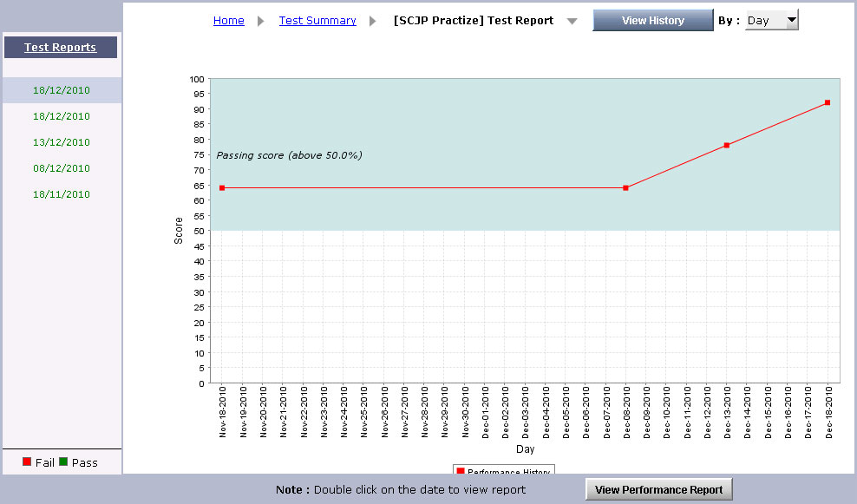The height and width of the screenshot is (504, 857).
Task: Click the Home breadcrumb link
Action: [x=229, y=21]
